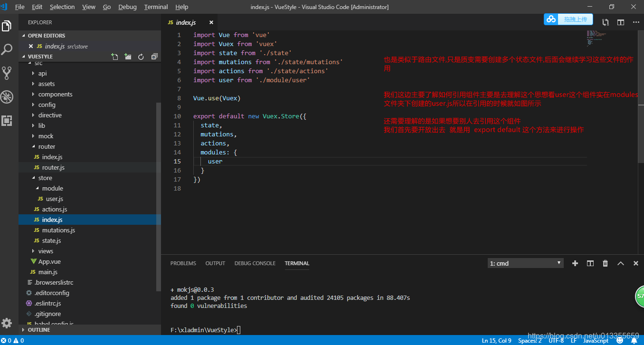Screen dimensions: 644x345
Task: Open notifications bell in status bar
Action: (634, 340)
